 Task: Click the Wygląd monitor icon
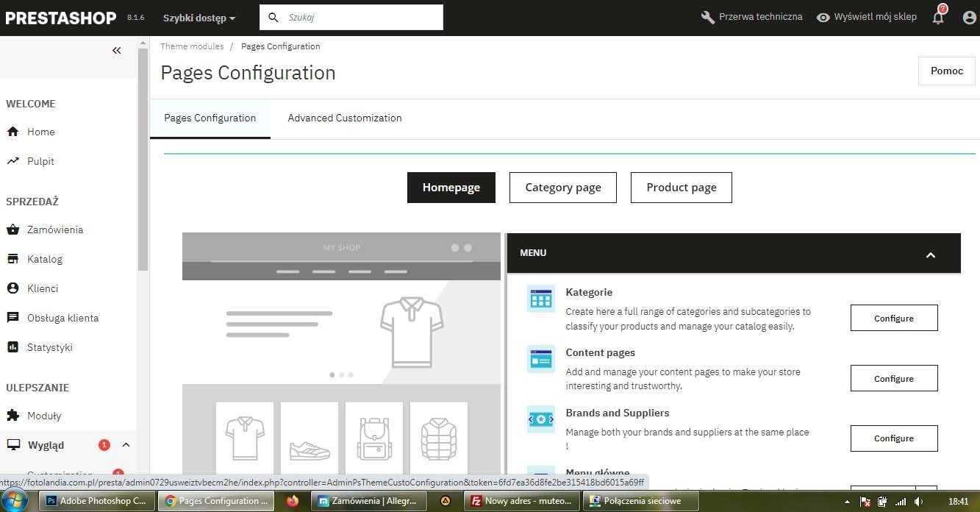[x=12, y=445]
